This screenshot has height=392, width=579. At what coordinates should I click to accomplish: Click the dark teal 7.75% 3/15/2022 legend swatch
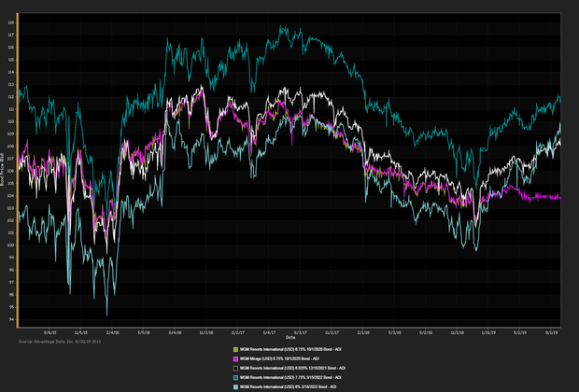click(x=235, y=378)
